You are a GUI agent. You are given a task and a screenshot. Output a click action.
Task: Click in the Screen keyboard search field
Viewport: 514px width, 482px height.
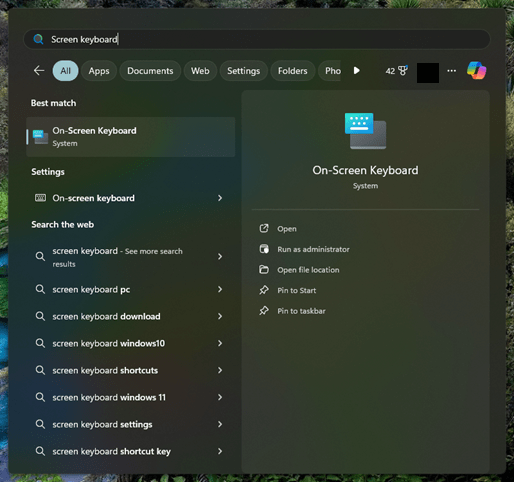click(x=257, y=39)
